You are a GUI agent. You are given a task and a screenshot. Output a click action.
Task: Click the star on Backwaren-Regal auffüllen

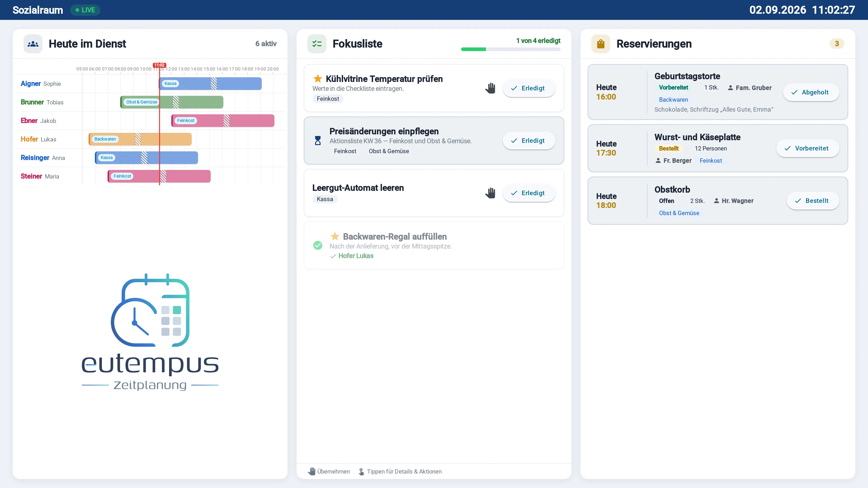(335, 236)
